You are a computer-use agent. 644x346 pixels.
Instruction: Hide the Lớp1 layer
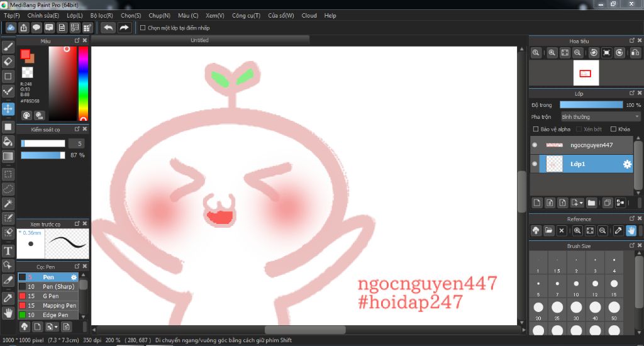[x=535, y=164]
